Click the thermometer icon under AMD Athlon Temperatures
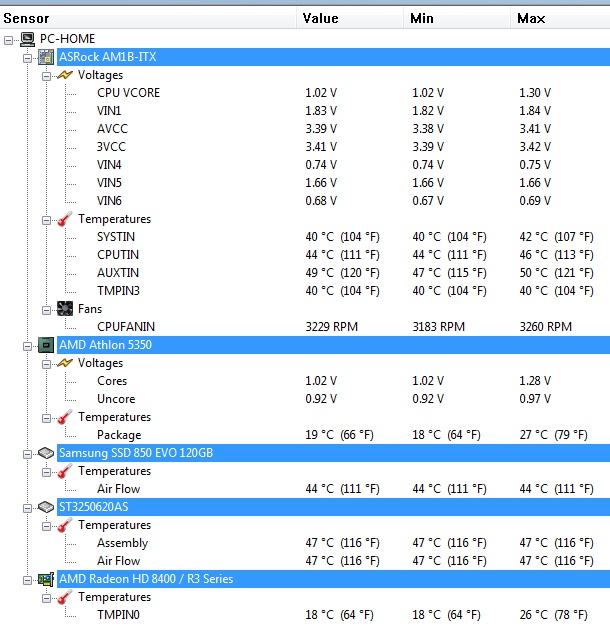 click(x=65, y=417)
